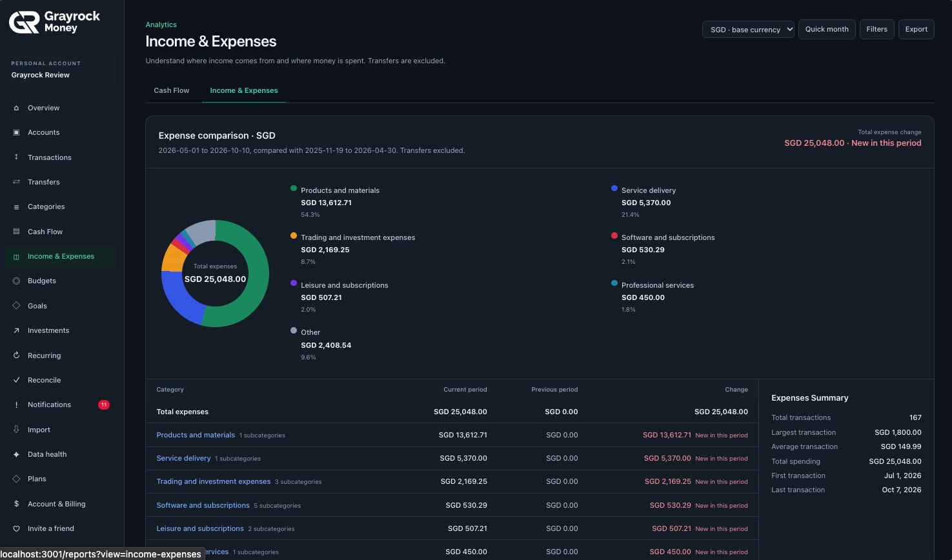Open Service delivery category link
952x560 pixels.
[x=183, y=458]
